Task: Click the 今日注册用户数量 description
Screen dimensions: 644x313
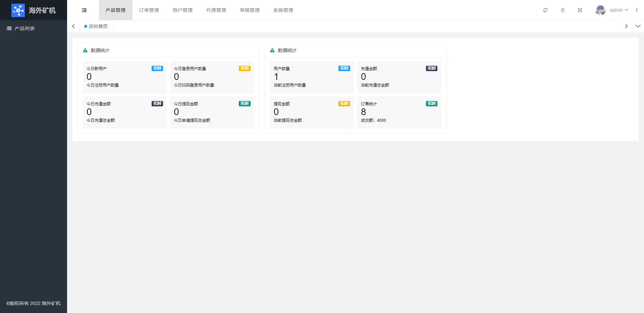Action: tap(103, 85)
